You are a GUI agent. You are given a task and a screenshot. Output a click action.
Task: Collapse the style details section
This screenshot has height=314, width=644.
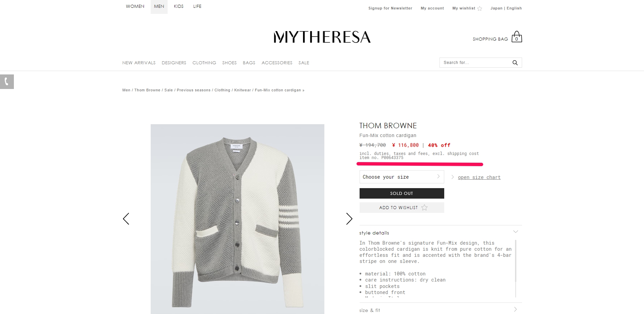click(x=515, y=232)
